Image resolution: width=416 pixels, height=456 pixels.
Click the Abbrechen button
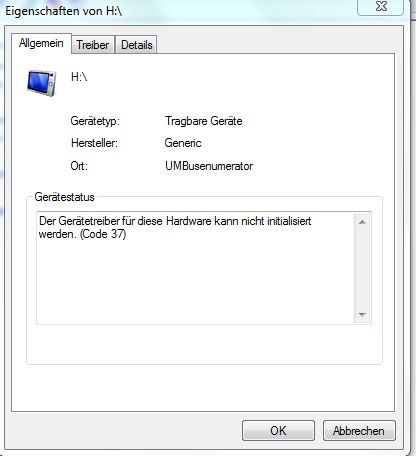pyautogui.click(x=359, y=431)
